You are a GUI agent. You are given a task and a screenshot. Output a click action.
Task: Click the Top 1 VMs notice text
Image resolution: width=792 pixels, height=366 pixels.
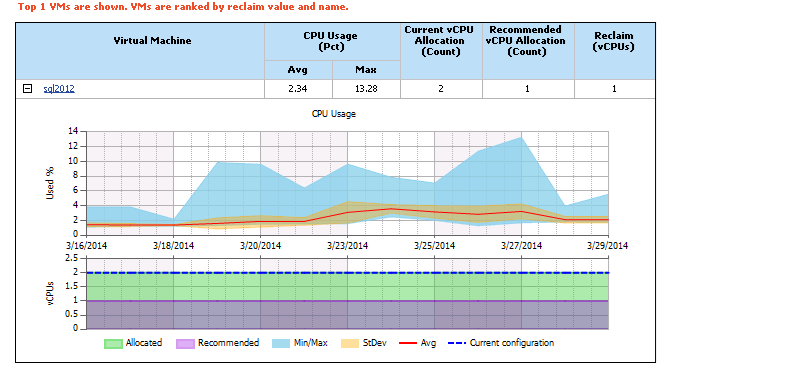coord(183,7)
